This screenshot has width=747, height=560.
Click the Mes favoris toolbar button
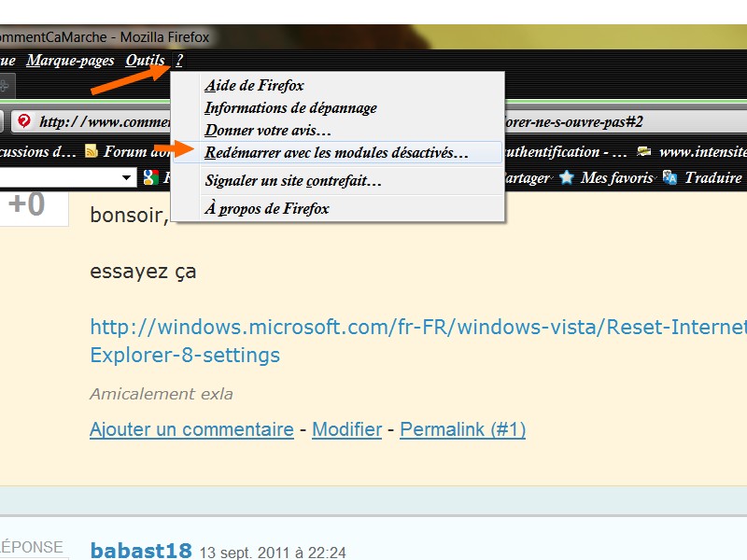tap(607, 177)
